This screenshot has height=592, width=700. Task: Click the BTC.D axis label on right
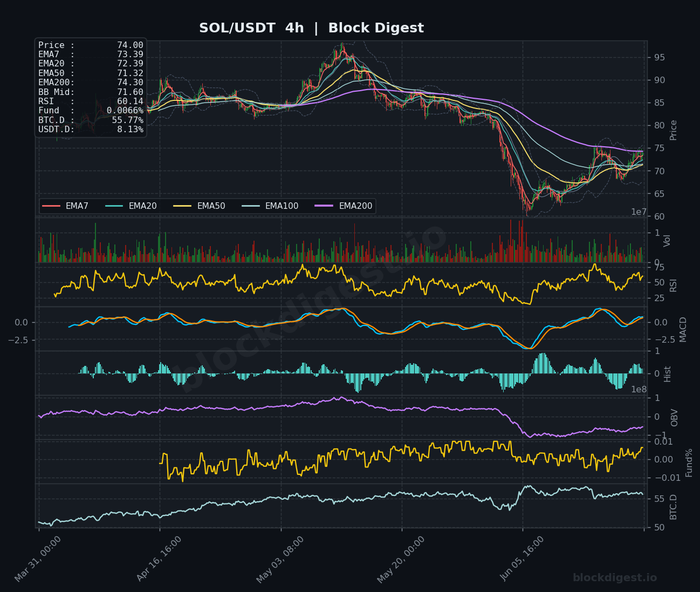pos(673,507)
